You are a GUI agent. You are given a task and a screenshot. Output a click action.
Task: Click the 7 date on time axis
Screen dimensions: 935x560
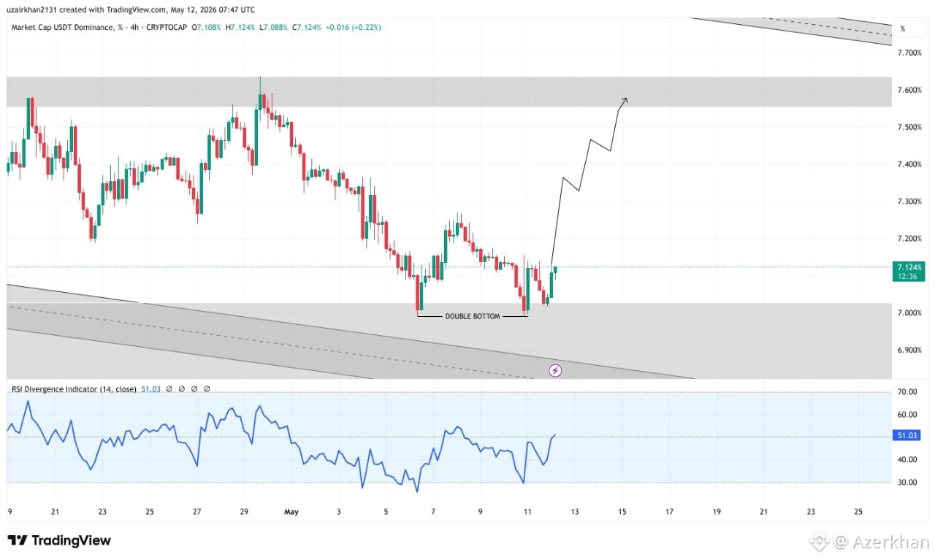click(x=433, y=512)
